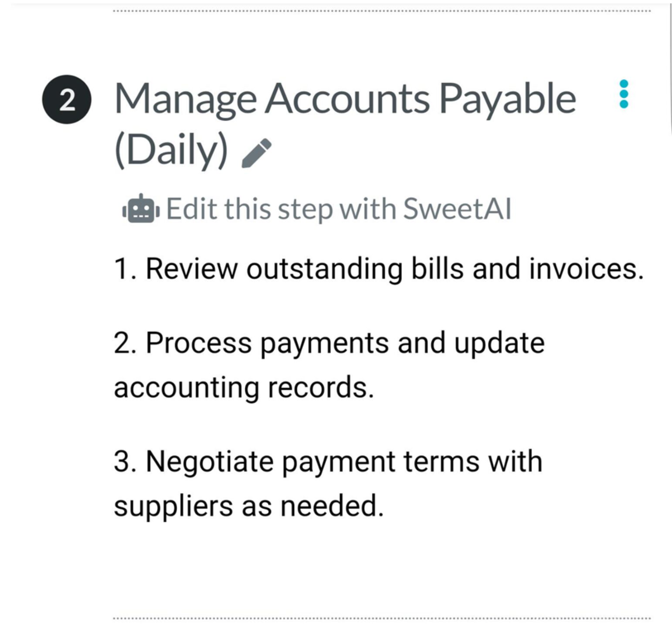672x628 pixels.
Task: Click 'Negotiate payment terms with' line
Action: point(328,462)
